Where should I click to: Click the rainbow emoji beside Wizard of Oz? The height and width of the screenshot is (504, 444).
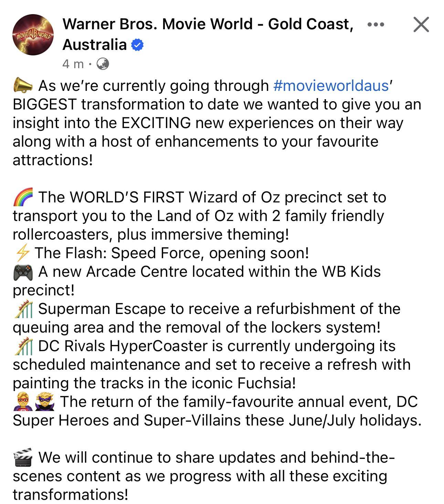(23, 197)
